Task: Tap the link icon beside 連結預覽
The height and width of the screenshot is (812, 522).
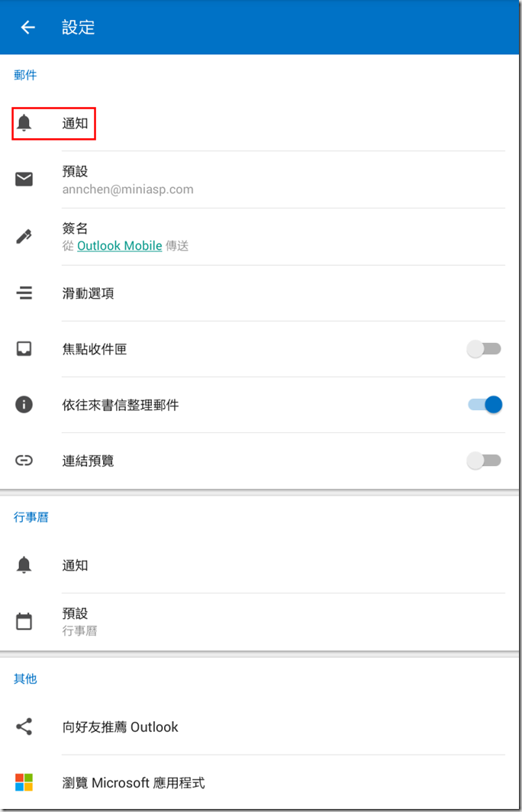Action: pos(24,461)
